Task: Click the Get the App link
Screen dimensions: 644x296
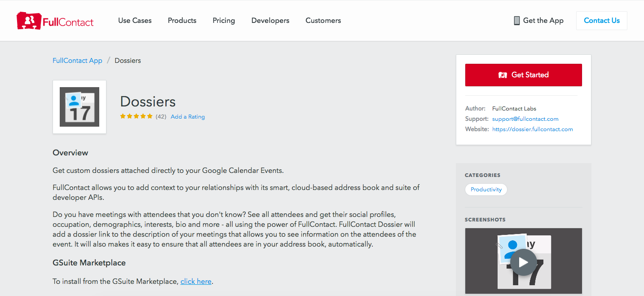Action: point(543,21)
